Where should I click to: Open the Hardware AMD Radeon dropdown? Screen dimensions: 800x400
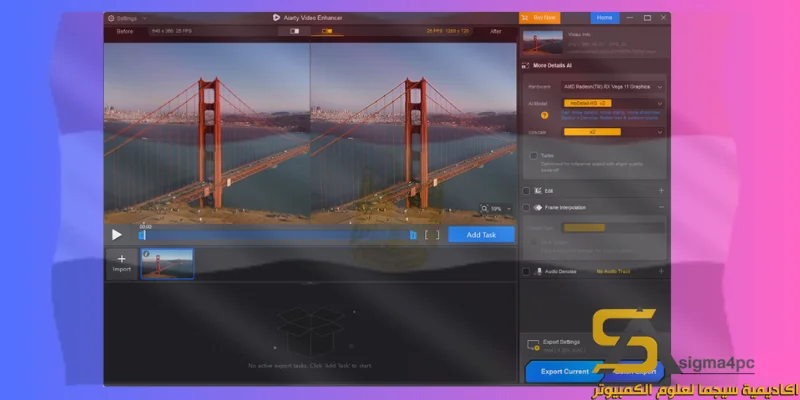613,87
